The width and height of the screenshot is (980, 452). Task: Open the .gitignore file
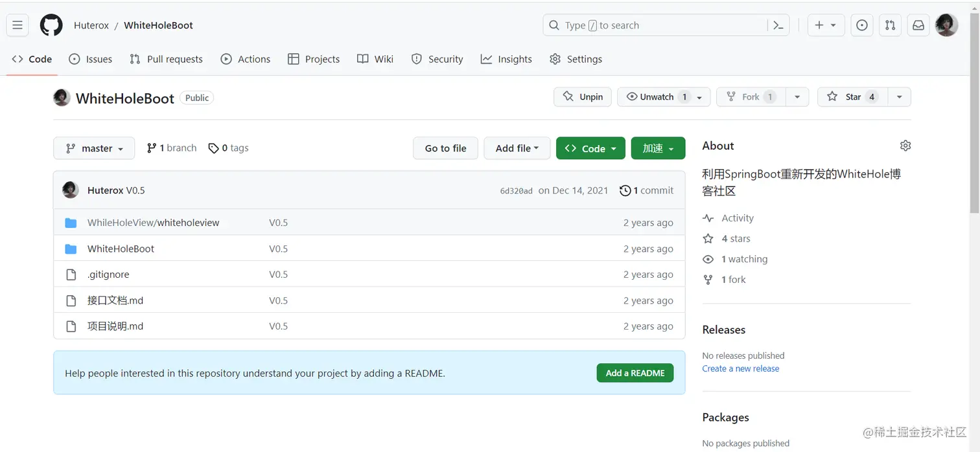[108, 275]
